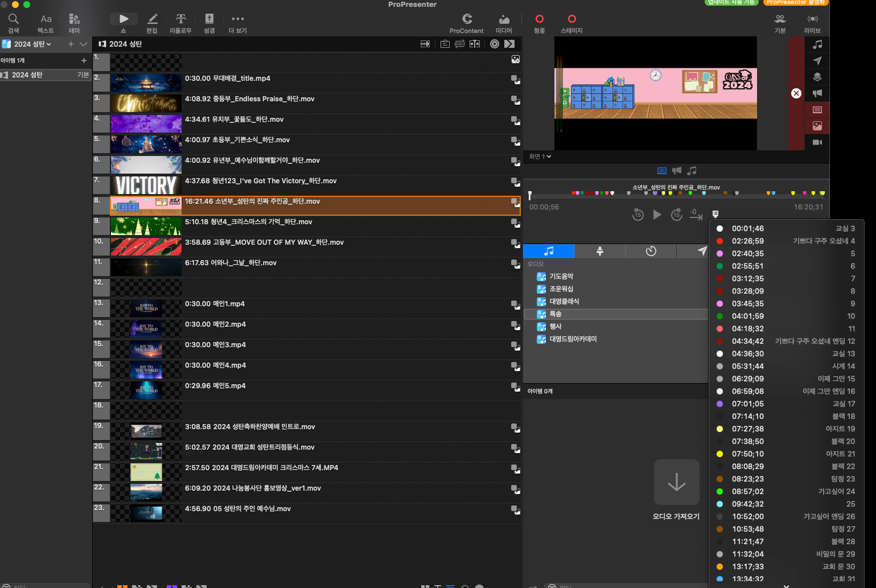Skip back 15 seconds in transport
Viewport: 876px width, 588px height.
coord(638,215)
